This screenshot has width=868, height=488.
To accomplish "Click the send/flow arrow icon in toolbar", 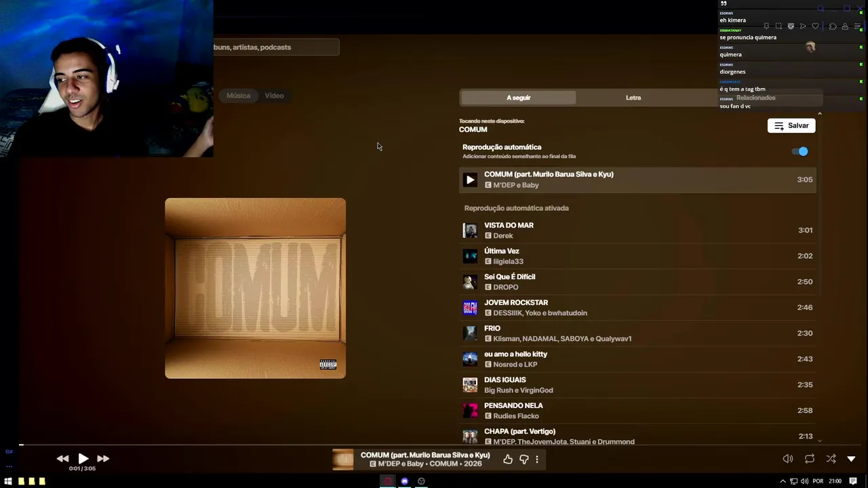I will (803, 26).
